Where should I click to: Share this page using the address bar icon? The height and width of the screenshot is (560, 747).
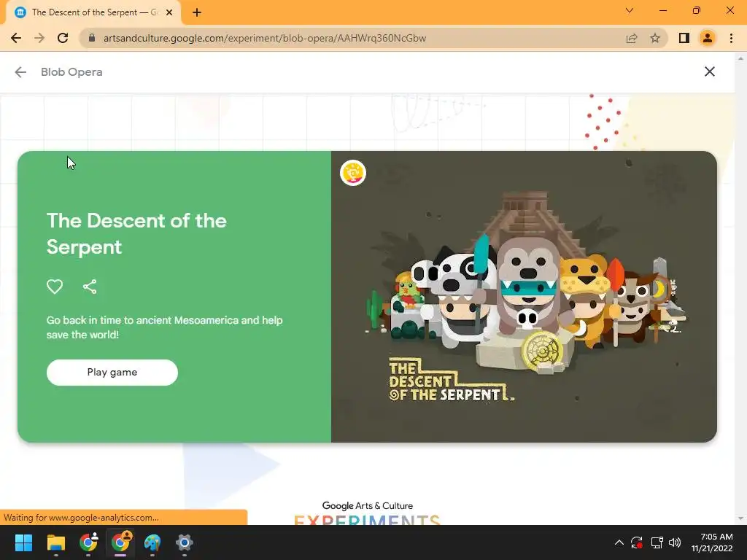coord(632,38)
